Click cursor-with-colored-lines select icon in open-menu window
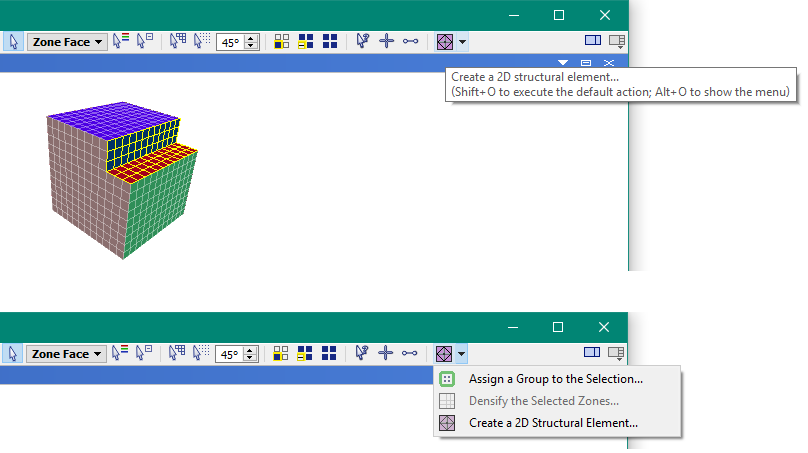808x453 pixels. pos(120,353)
